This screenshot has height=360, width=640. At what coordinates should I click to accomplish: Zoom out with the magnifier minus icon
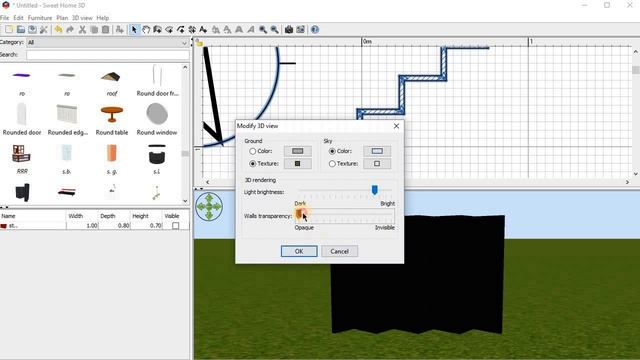[275, 29]
